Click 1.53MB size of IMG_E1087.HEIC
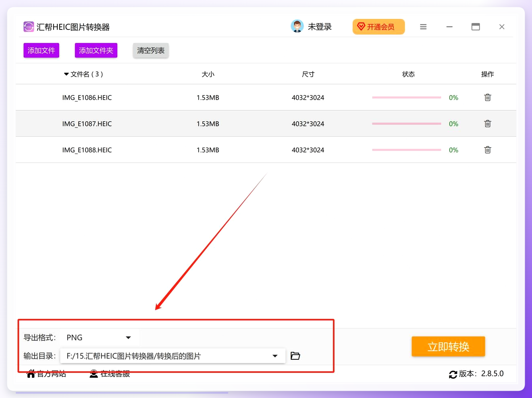 pos(208,124)
